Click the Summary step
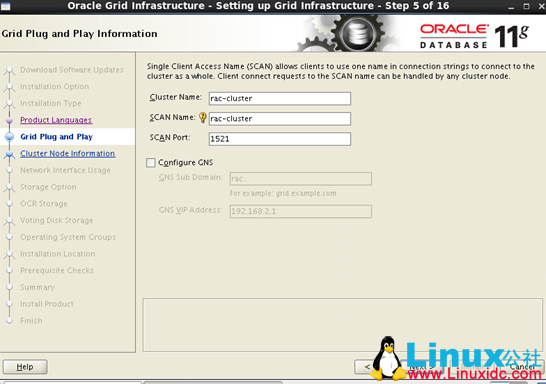The image size is (546, 384). point(38,287)
